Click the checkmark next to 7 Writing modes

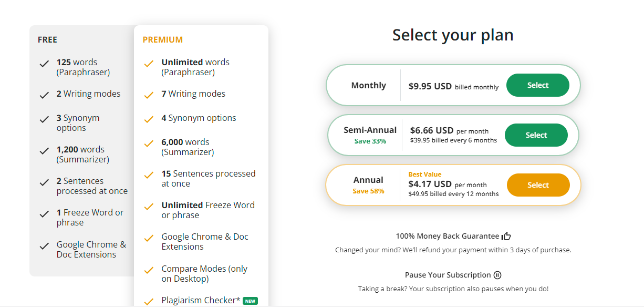click(x=149, y=96)
